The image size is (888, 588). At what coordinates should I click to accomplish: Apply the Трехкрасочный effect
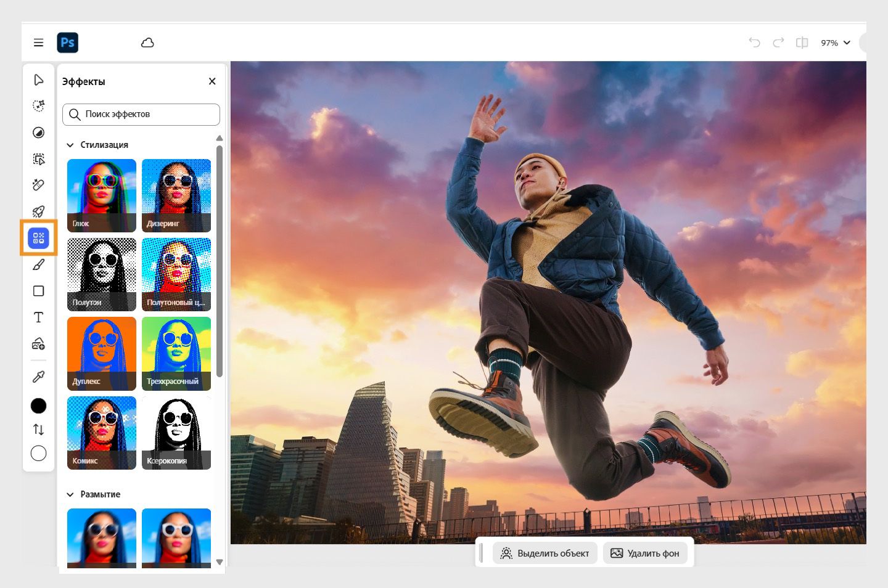click(176, 353)
